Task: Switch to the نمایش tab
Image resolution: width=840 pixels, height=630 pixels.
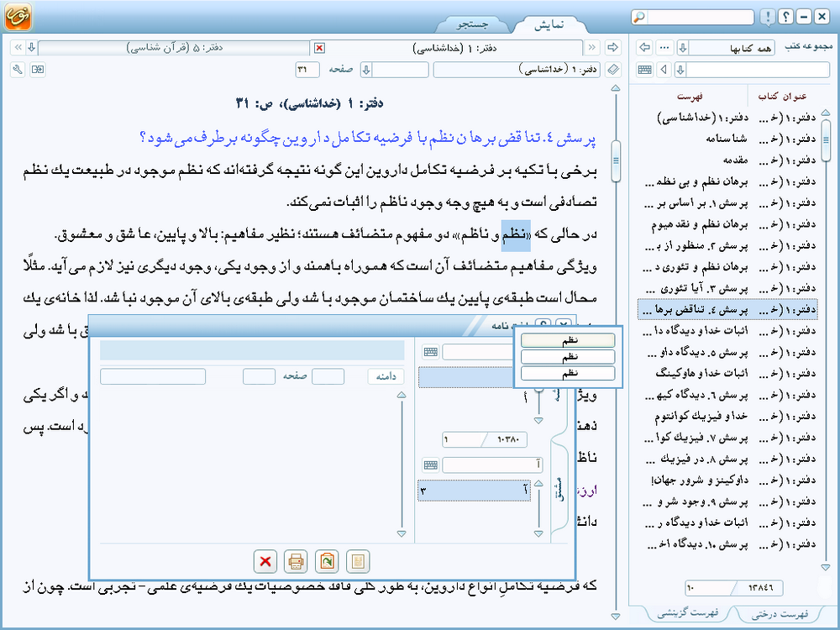Action: (x=549, y=24)
